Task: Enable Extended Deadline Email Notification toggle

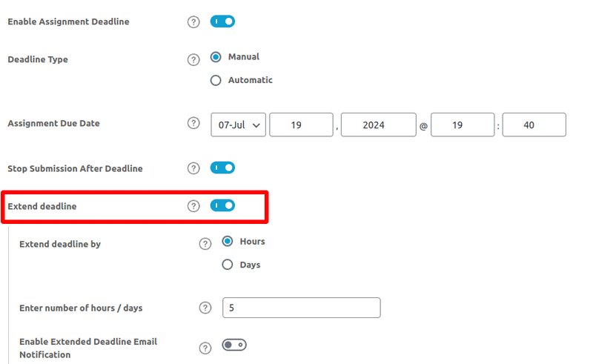Action: (x=234, y=345)
